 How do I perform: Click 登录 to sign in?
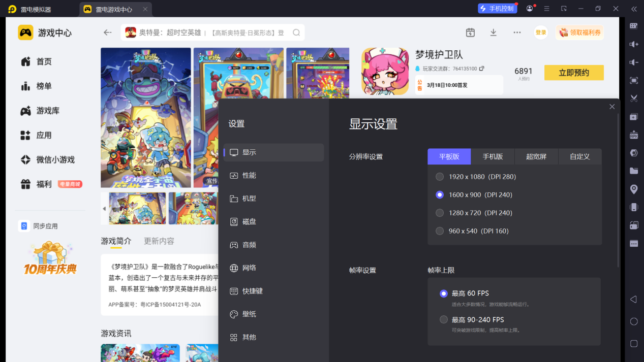[540, 32]
